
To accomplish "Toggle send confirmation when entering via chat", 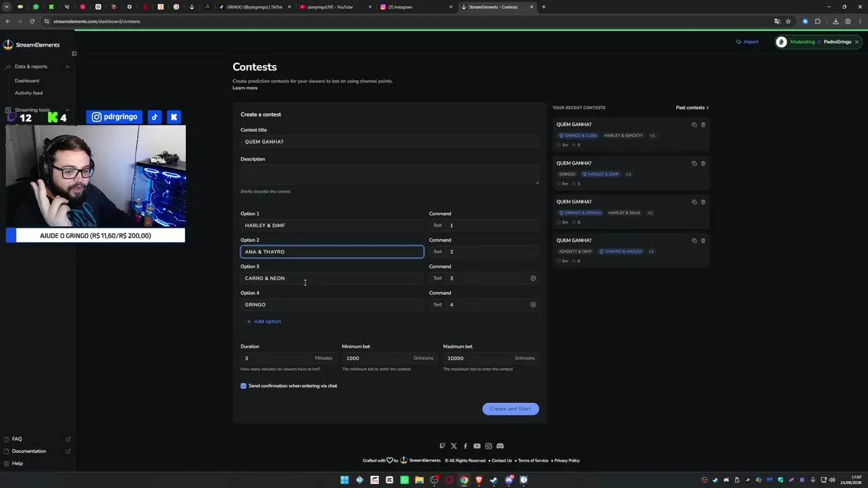I will pos(243,386).
